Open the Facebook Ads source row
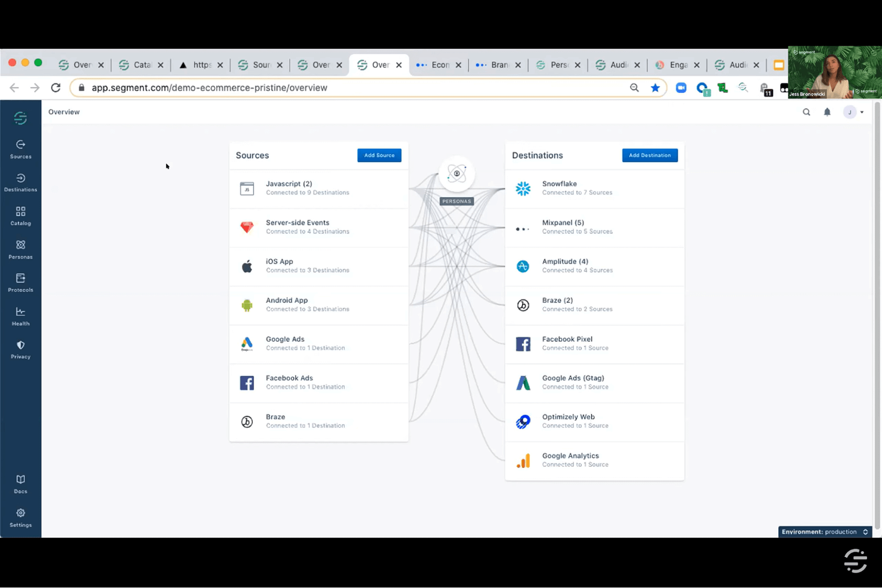 [x=319, y=382]
